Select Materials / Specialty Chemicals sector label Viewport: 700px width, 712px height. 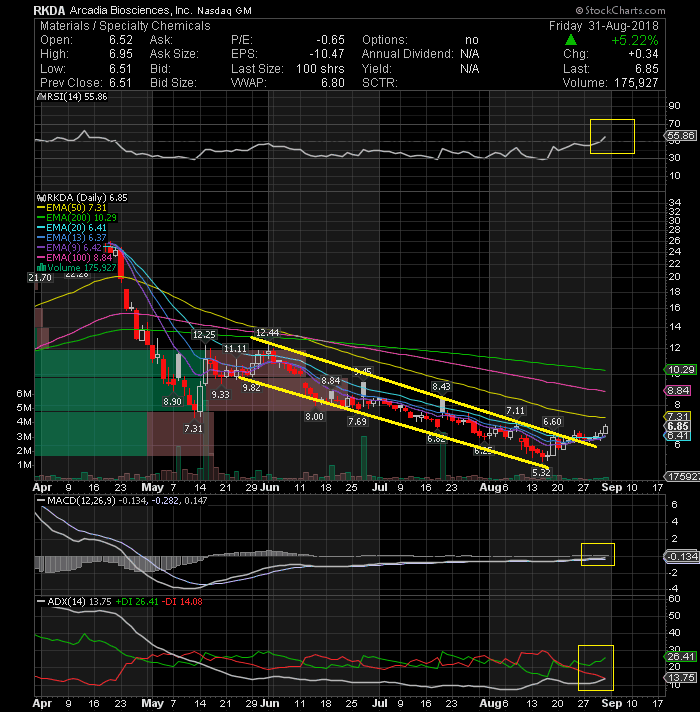(125, 26)
